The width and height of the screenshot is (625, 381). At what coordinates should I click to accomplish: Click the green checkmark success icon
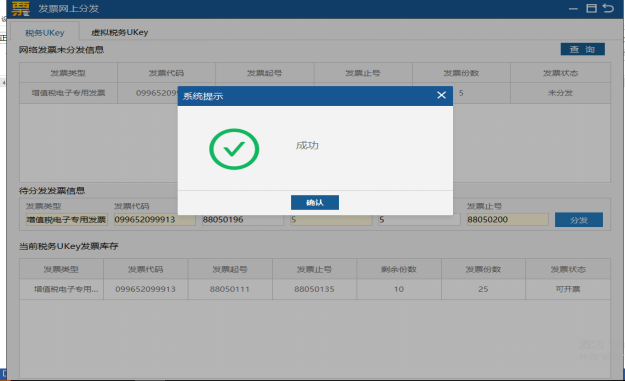(x=234, y=149)
